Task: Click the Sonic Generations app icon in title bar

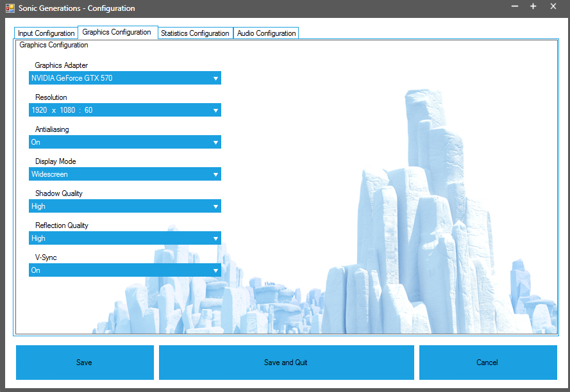Action: point(10,8)
